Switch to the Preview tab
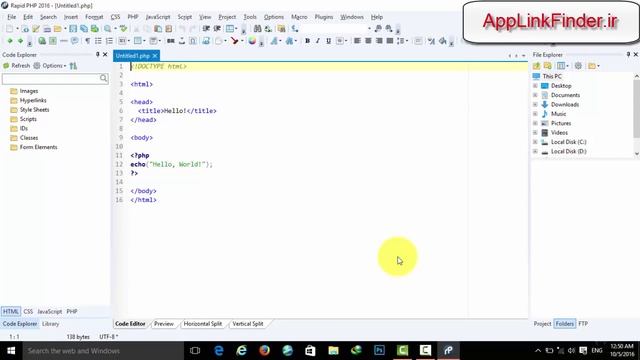Viewport: 640px width, 360px height. pyautogui.click(x=164, y=324)
